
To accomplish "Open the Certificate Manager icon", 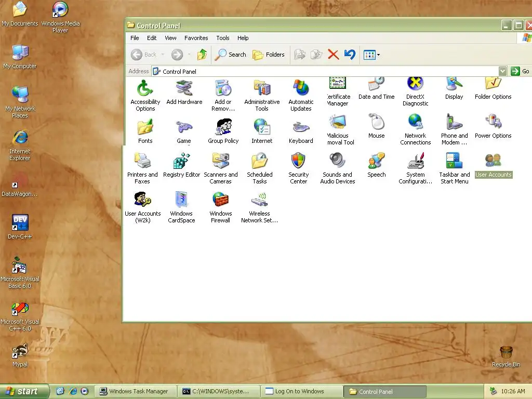I will 338,91.
